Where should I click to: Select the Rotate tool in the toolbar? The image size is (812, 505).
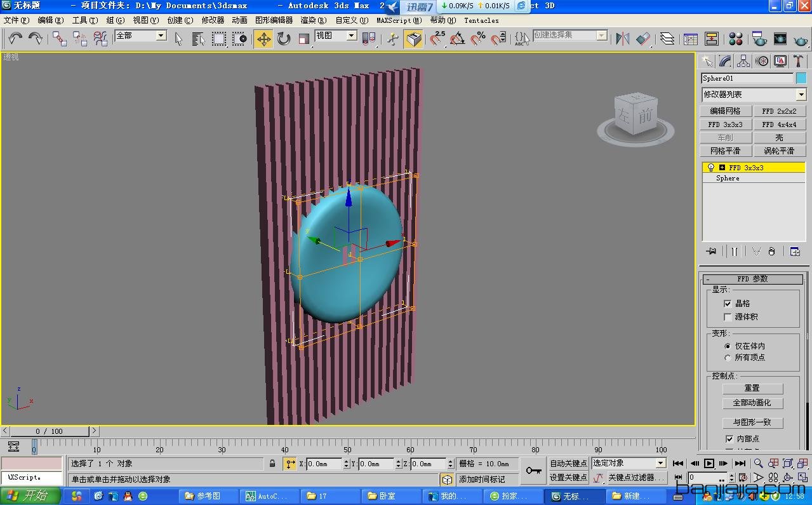point(284,39)
